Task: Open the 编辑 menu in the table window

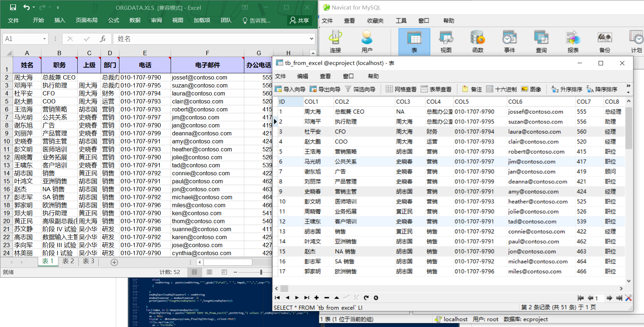Action: (x=302, y=76)
